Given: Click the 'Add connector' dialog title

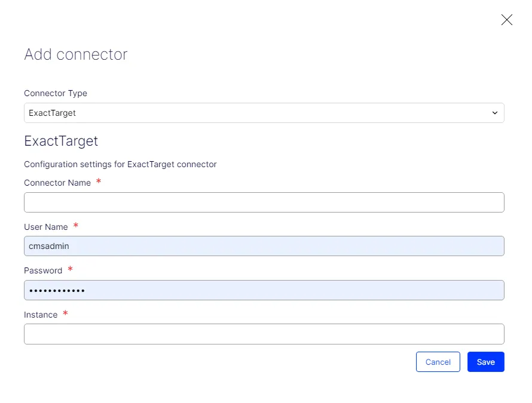Looking at the screenshot, I should click(x=76, y=54).
